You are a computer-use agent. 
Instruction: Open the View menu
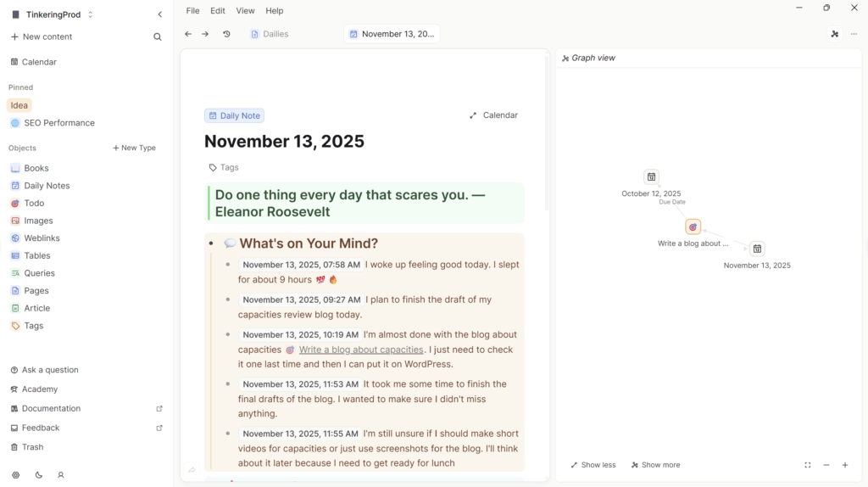pyautogui.click(x=245, y=11)
